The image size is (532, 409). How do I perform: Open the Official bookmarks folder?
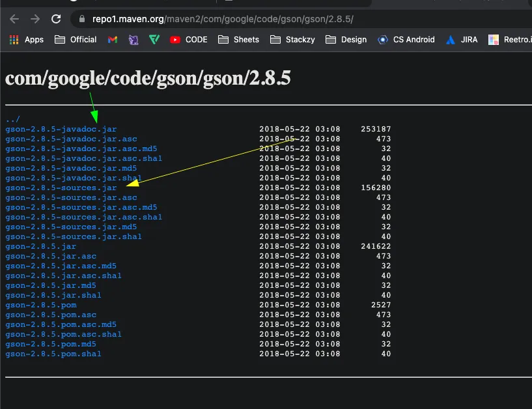[76, 40]
